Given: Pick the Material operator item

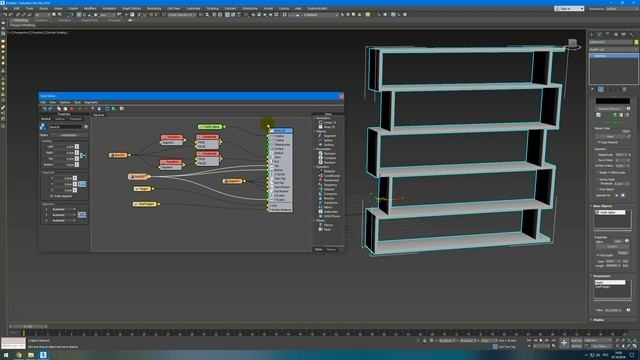Looking at the screenshot, I should (327, 171).
